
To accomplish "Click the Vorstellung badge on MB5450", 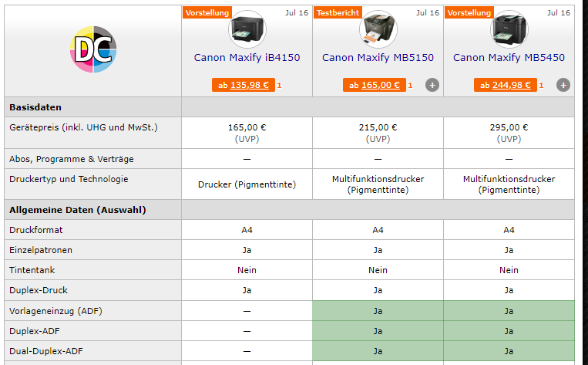I will tap(469, 13).
